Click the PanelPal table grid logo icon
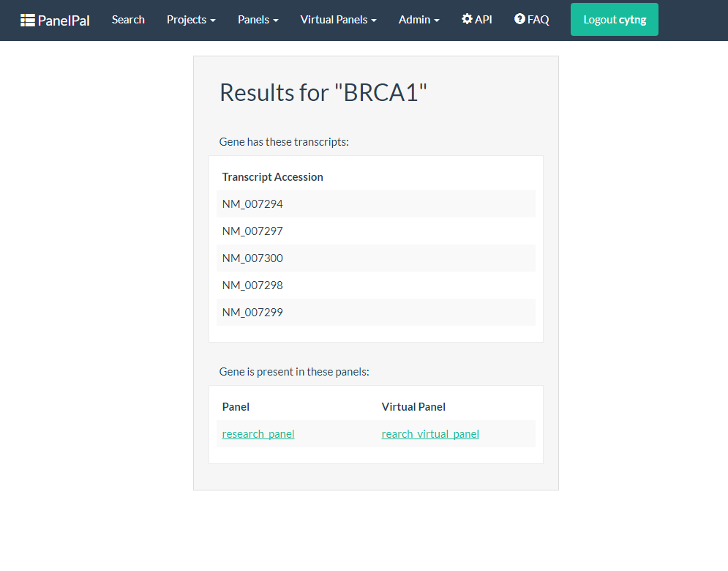728x571 pixels. point(27,20)
